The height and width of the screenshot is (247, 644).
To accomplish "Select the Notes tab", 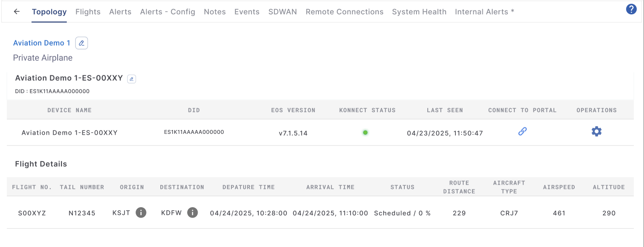I will point(215,12).
